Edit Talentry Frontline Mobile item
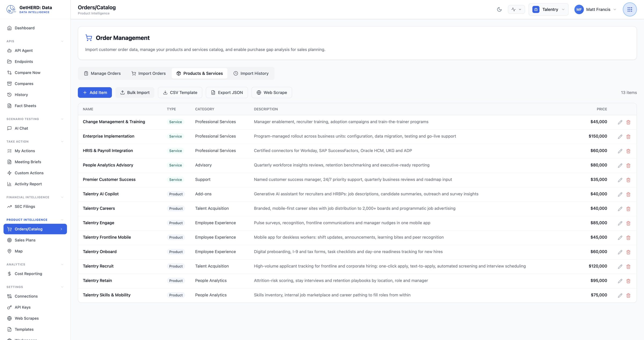The image size is (644, 340). pyautogui.click(x=620, y=238)
